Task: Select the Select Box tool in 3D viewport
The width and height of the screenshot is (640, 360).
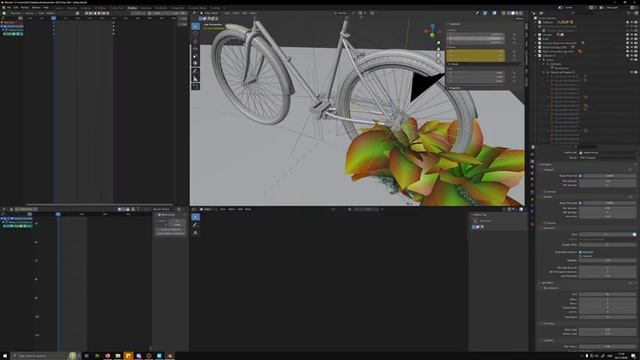Action: (x=196, y=26)
